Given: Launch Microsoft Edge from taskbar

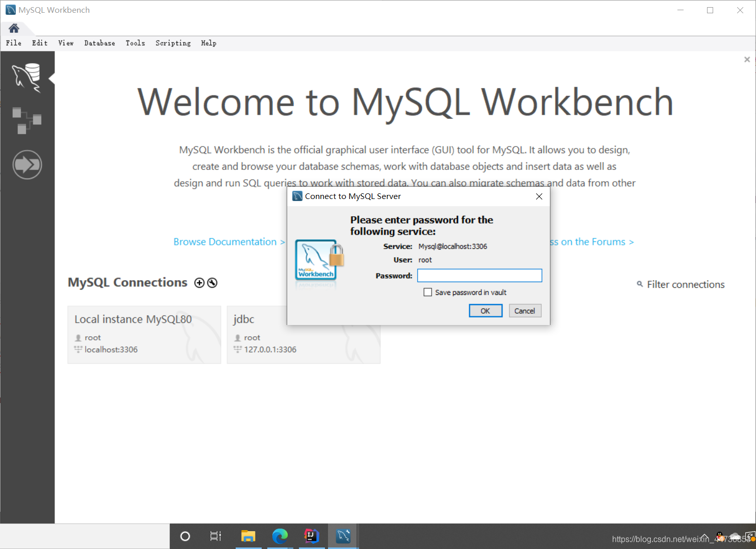Looking at the screenshot, I should coord(280,536).
